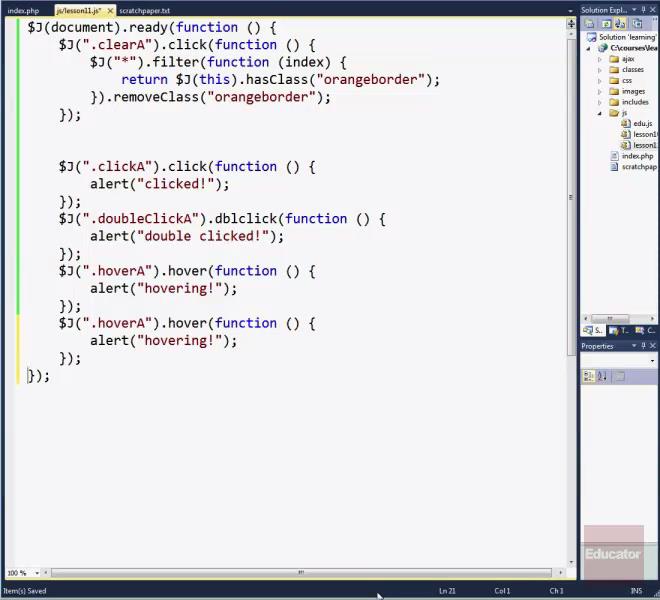The height and width of the screenshot is (600, 660).
Task: Click the editor scroll down arrow
Action: pyautogui.click(x=571, y=562)
